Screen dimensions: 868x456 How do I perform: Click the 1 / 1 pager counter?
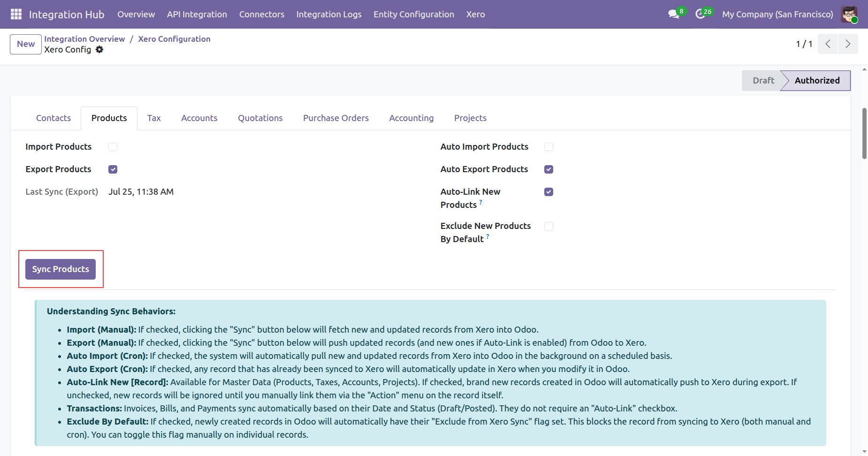pyautogui.click(x=804, y=44)
